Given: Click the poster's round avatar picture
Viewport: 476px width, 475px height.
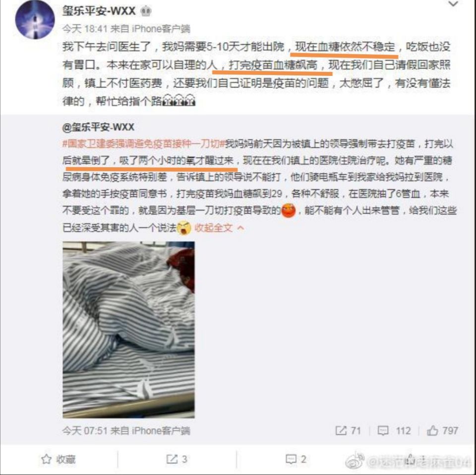Looking at the screenshot, I should coord(35,20).
